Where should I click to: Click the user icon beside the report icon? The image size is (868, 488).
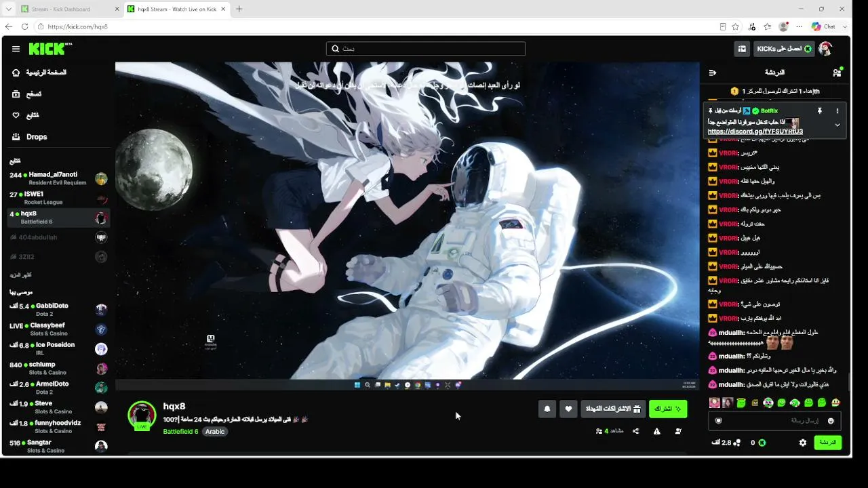pyautogui.click(x=678, y=431)
